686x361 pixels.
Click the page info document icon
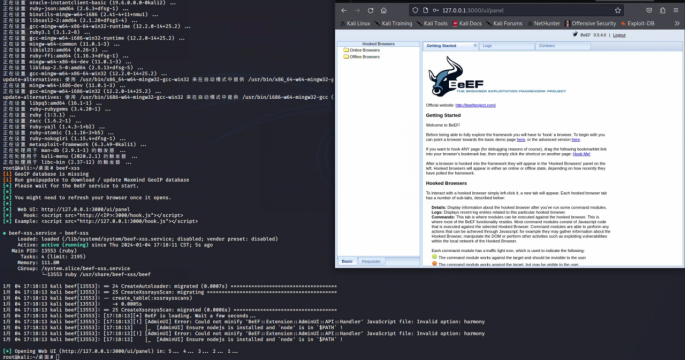425,11
